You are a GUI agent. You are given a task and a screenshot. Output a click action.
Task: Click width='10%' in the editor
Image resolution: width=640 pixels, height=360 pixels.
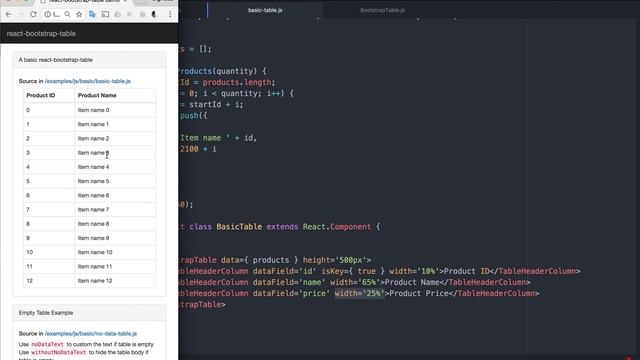(414, 271)
